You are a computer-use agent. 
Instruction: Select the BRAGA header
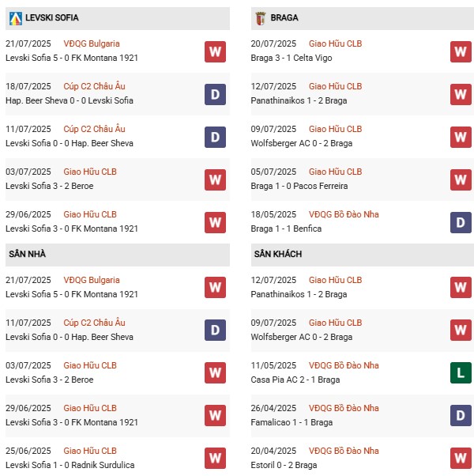[x=284, y=17]
